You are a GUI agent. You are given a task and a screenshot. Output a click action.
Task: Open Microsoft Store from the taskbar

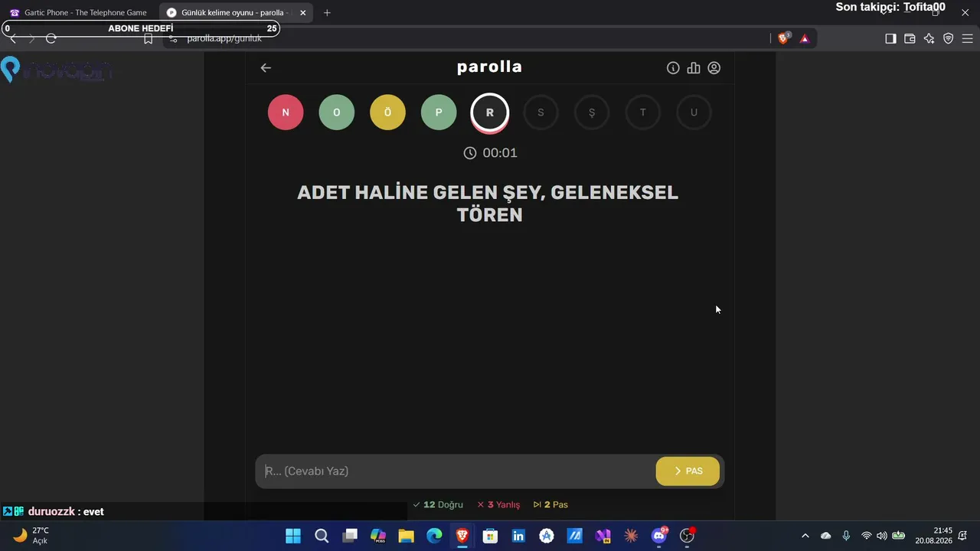click(x=491, y=536)
